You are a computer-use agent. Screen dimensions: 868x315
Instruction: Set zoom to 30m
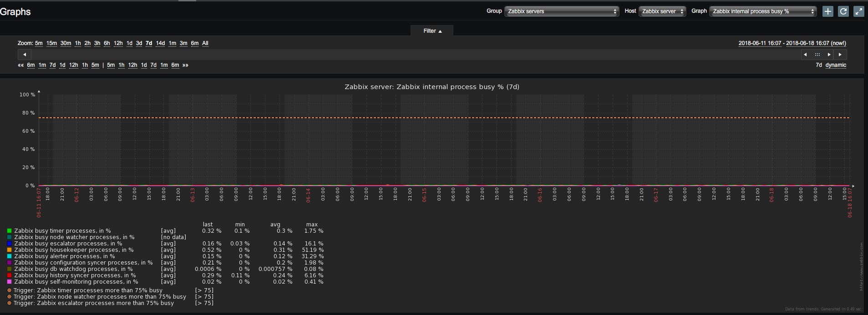pos(66,43)
